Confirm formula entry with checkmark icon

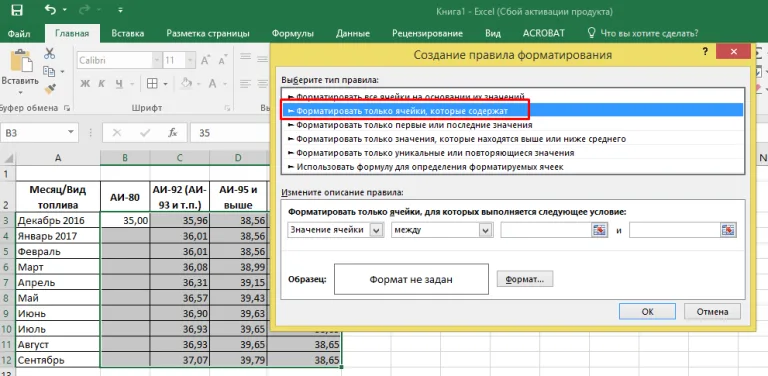coord(144,133)
